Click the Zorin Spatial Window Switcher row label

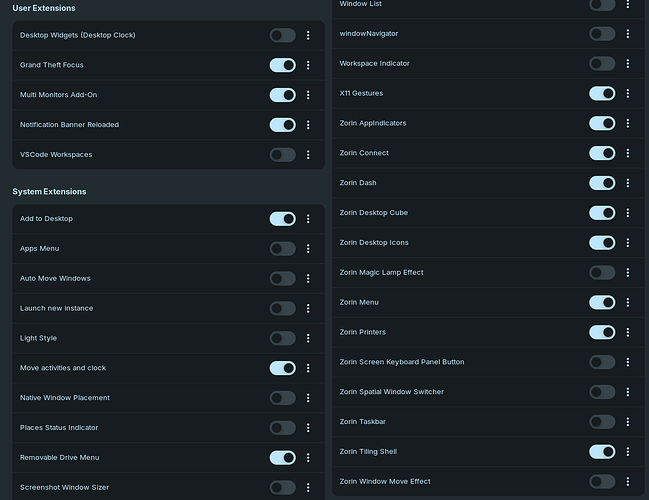click(392, 392)
